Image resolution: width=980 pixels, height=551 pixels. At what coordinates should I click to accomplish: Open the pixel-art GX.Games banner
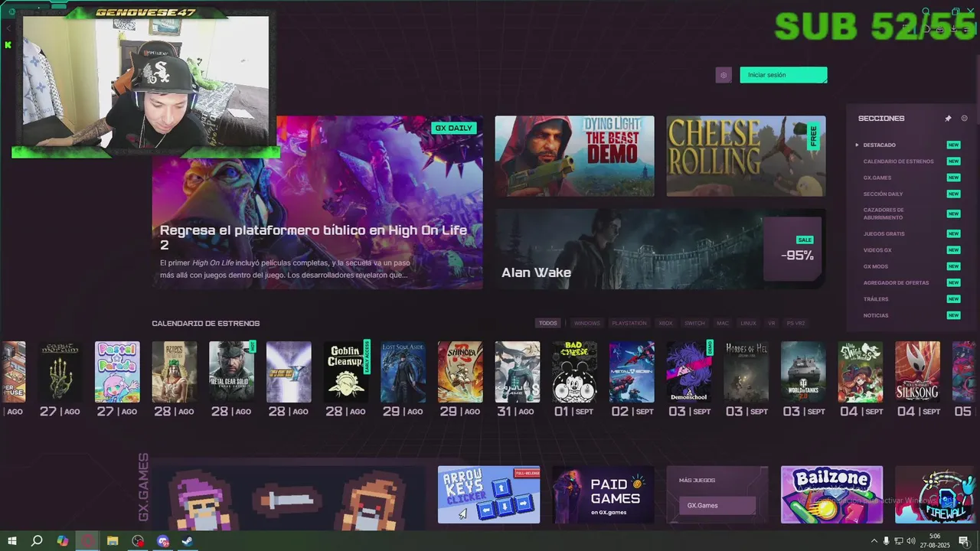pos(288,497)
